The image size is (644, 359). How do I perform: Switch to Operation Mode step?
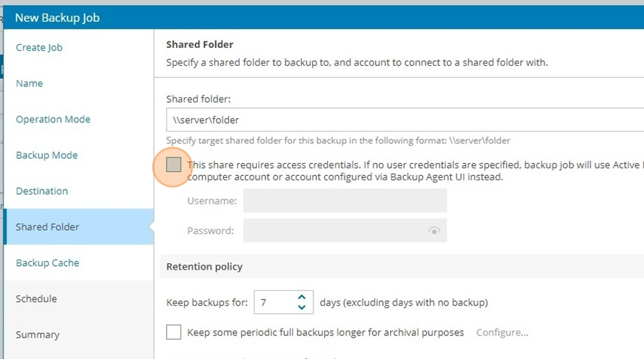point(53,119)
